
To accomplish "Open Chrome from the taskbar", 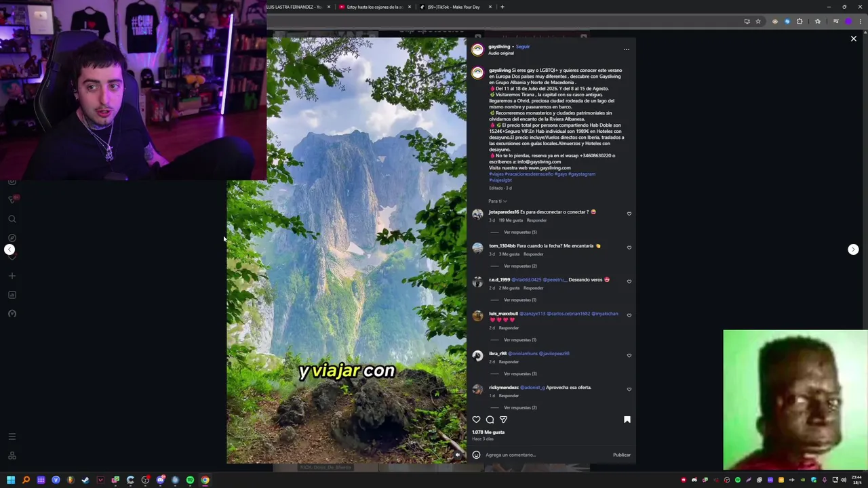I will (x=205, y=480).
